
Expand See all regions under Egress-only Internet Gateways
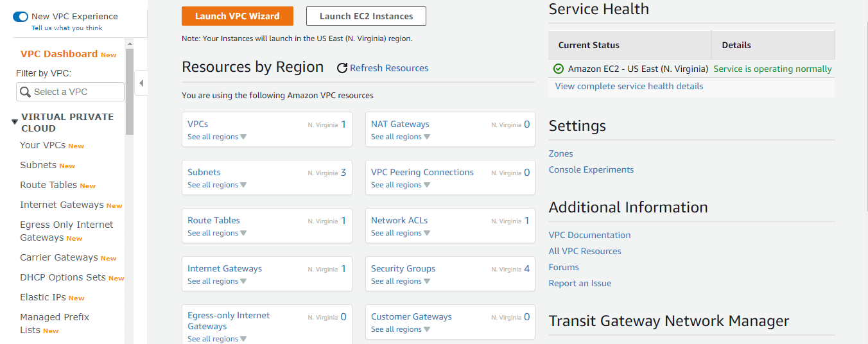pos(217,339)
